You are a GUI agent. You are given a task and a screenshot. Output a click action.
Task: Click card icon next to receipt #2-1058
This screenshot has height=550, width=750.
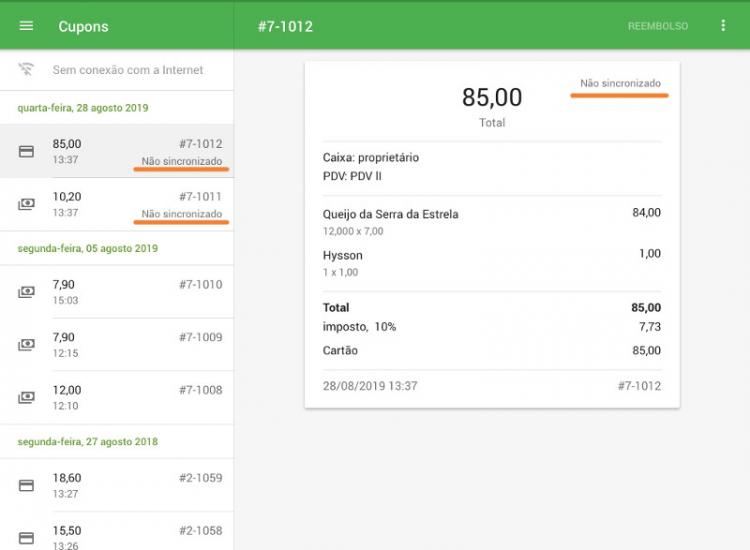(26, 537)
